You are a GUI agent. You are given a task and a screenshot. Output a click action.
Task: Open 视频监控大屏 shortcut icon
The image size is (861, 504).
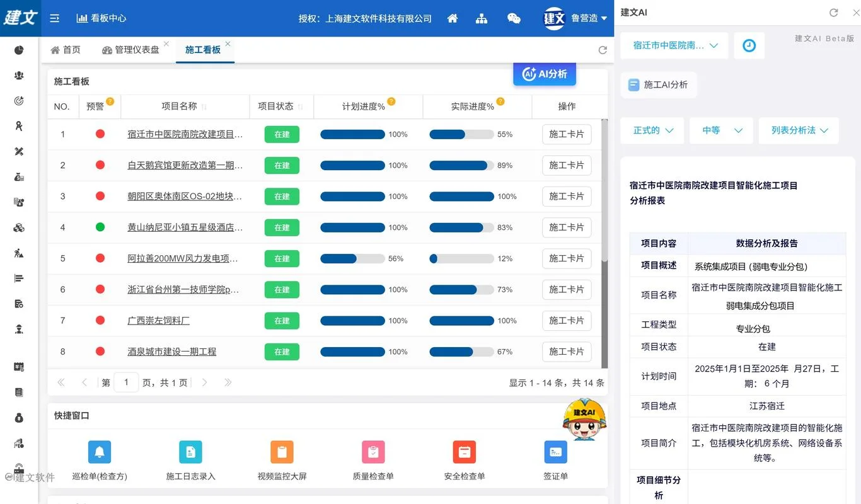(282, 452)
